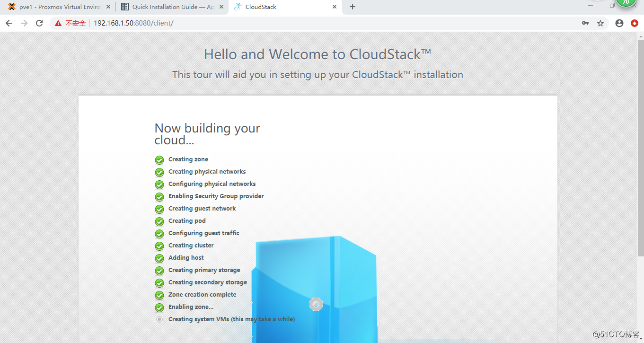Click the tour subtitle about CloudStack installation

point(318,75)
